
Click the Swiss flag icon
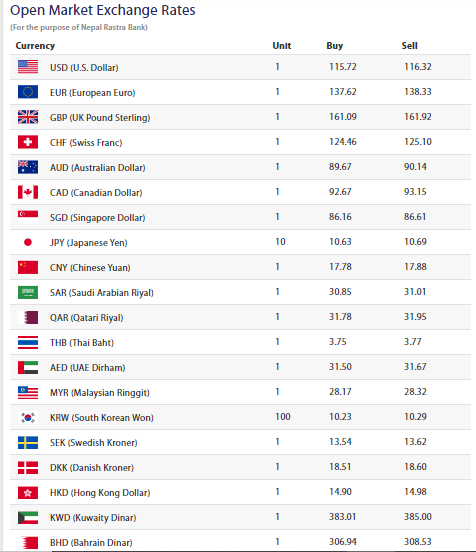tap(28, 142)
